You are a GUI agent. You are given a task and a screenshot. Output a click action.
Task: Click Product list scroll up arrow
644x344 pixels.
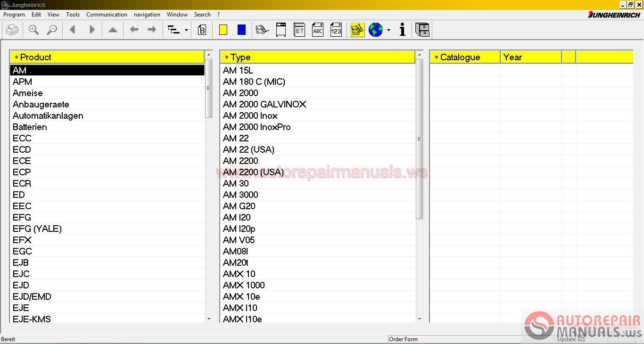coord(209,55)
